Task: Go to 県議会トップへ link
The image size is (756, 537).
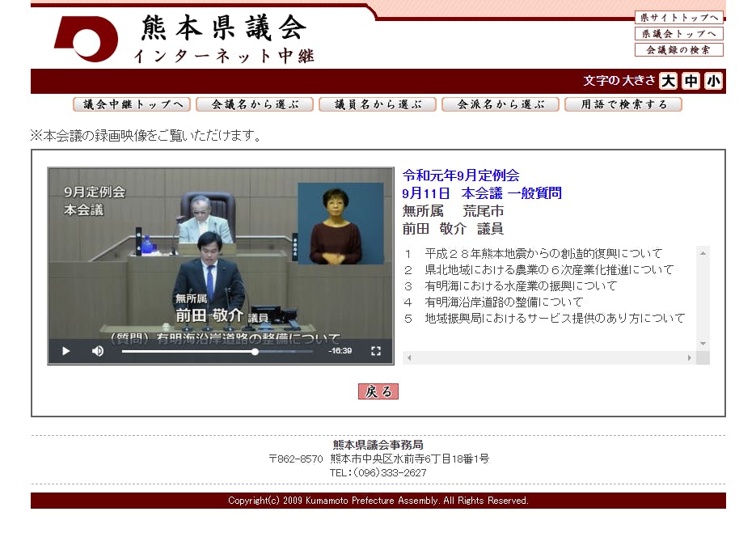Action: 678,33
